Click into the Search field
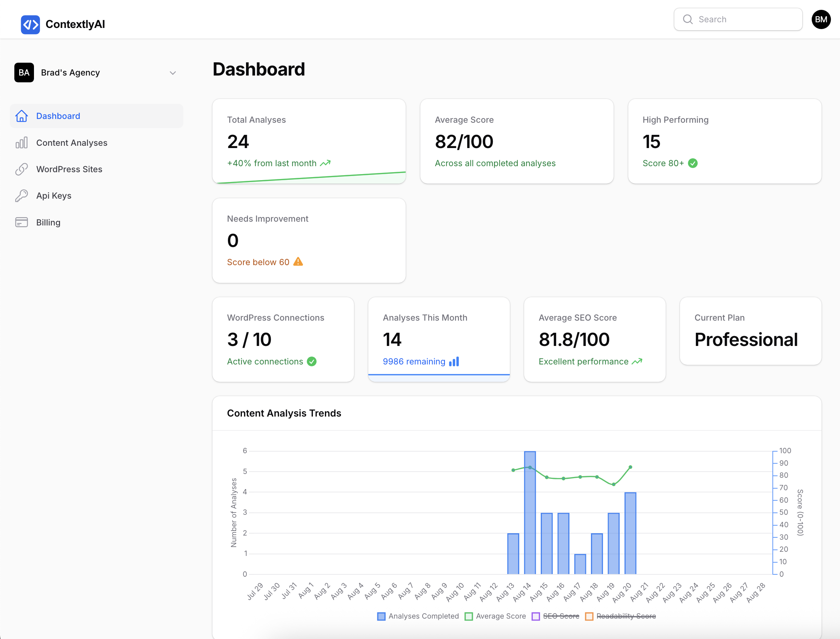 [745, 19]
